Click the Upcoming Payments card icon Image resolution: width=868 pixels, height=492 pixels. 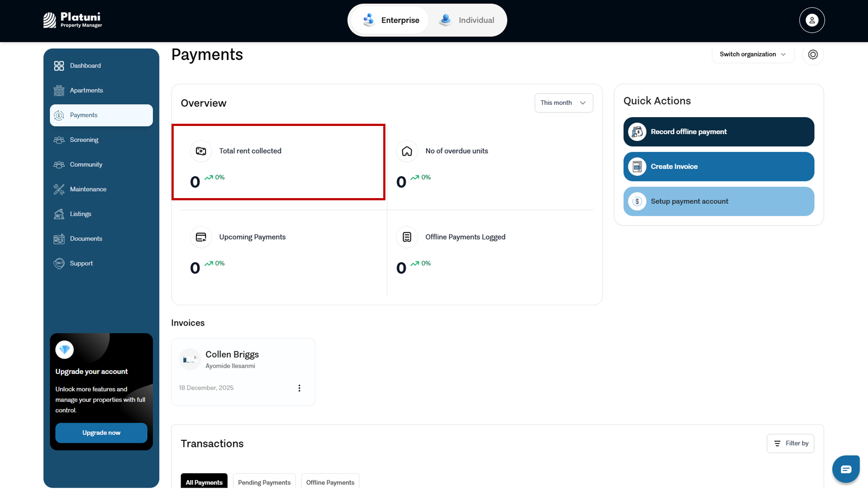pyautogui.click(x=201, y=237)
